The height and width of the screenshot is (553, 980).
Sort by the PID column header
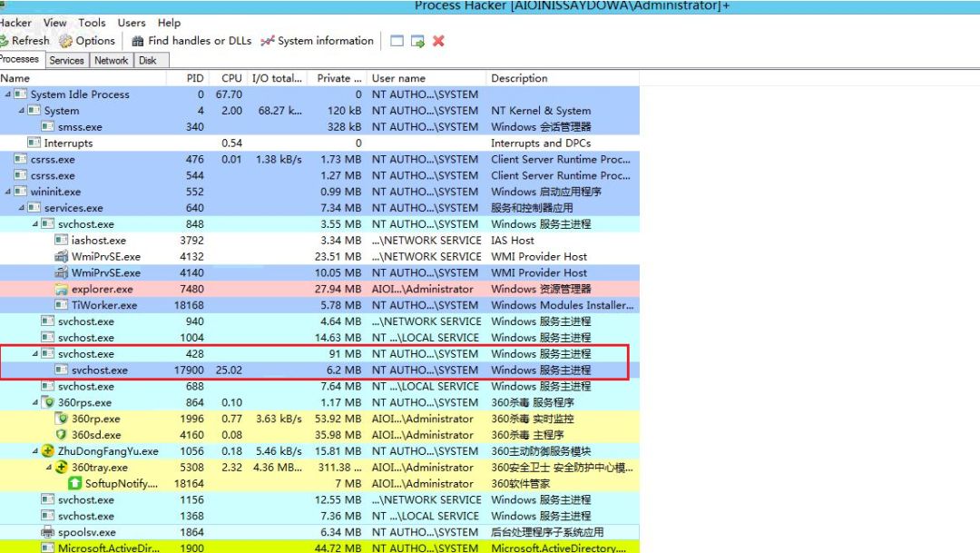tap(195, 78)
